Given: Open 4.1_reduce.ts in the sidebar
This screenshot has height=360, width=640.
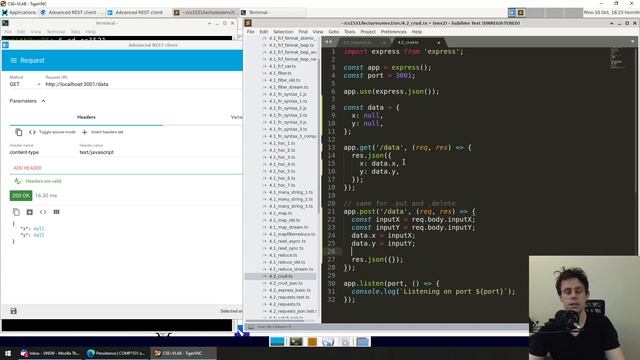Looking at the screenshot, I should point(283,255).
